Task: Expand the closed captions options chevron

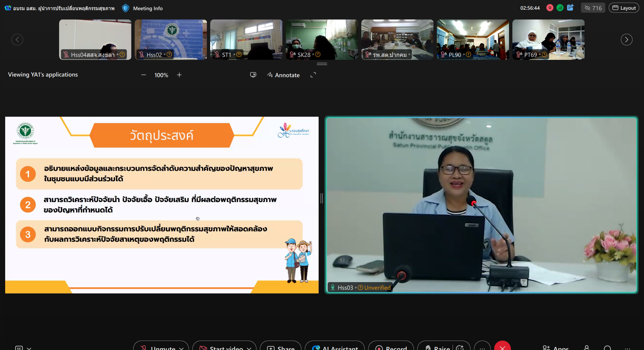Action: coord(29,348)
